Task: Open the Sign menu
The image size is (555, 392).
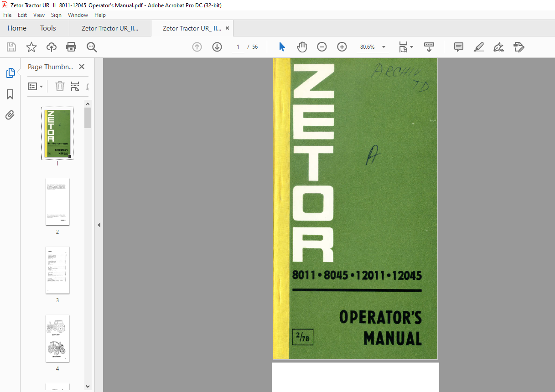Action: (x=57, y=15)
